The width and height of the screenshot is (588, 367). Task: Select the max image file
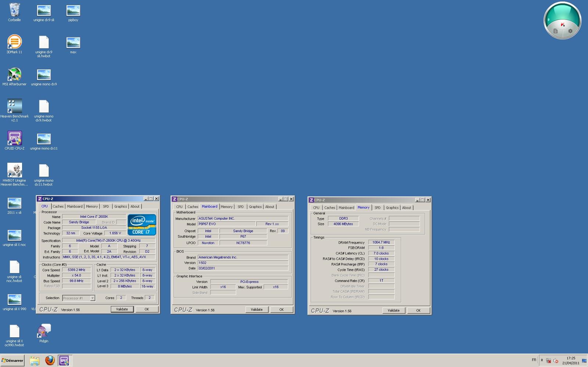click(x=73, y=44)
